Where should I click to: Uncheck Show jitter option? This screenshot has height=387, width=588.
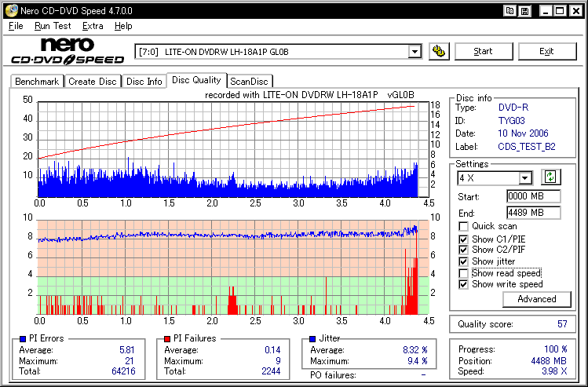[464, 261]
